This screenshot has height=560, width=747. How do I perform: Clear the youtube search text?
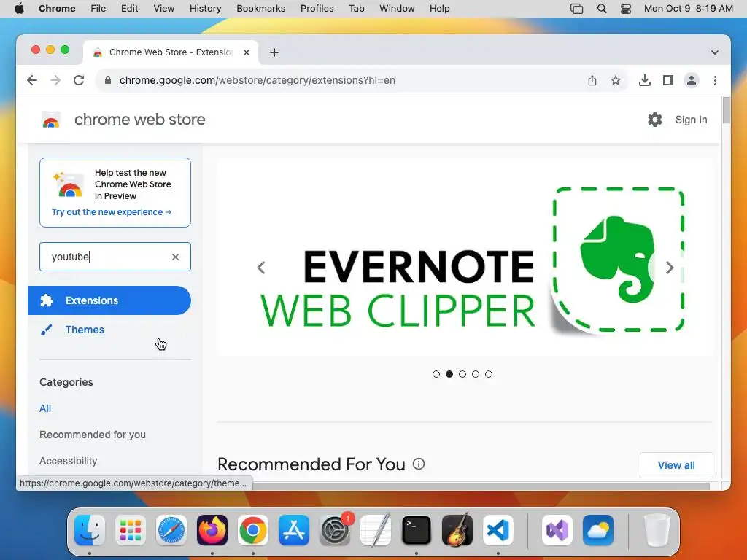point(175,257)
